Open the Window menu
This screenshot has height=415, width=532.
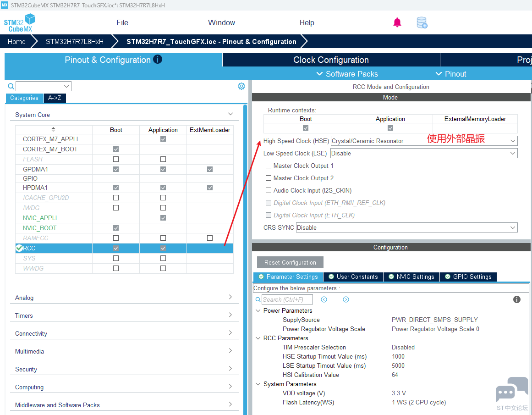[221, 23]
